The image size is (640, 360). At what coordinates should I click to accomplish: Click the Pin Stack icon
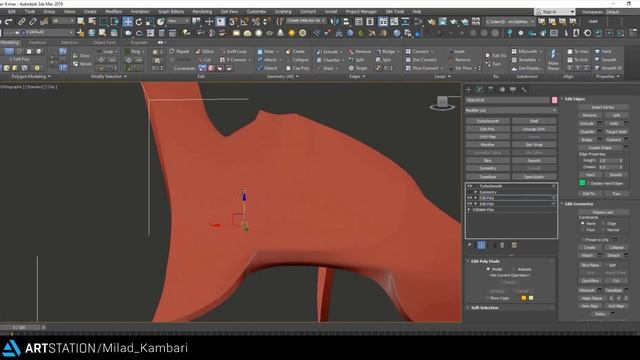coord(470,245)
